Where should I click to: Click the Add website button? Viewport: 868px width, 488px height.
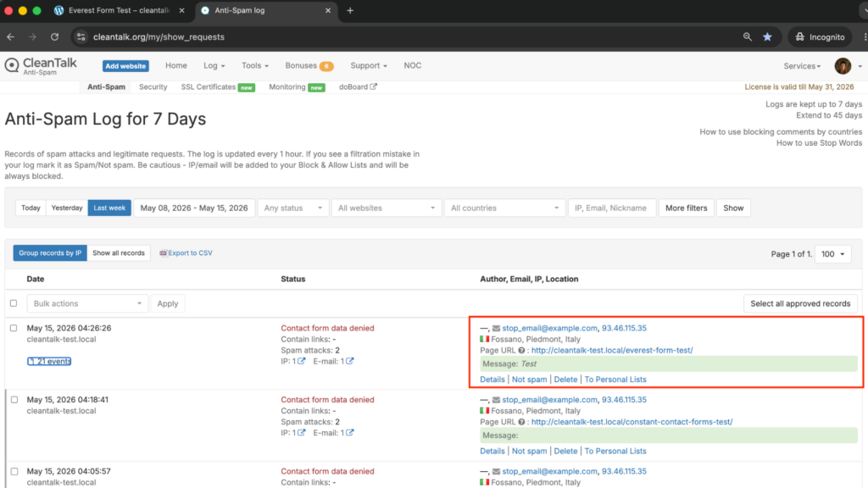point(125,66)
